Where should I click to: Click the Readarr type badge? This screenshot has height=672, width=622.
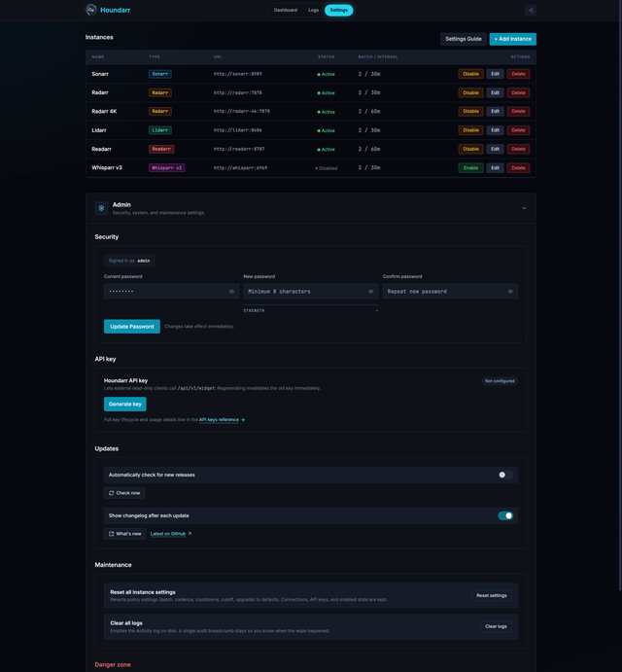pos(161,149)
